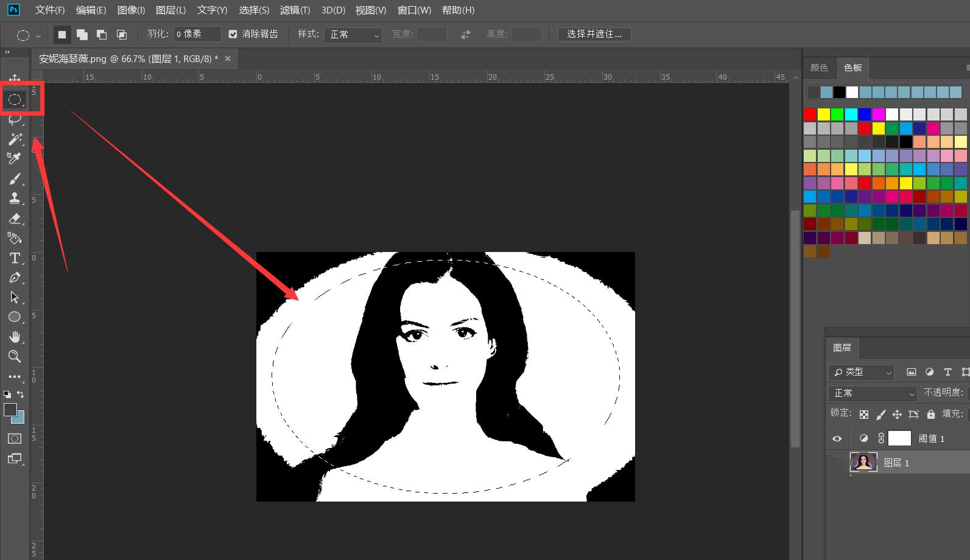This screenshot has height=560, width=970.
Task: Select the 阈值 1 layer mask thumbnail
Action: click(899, 438)
